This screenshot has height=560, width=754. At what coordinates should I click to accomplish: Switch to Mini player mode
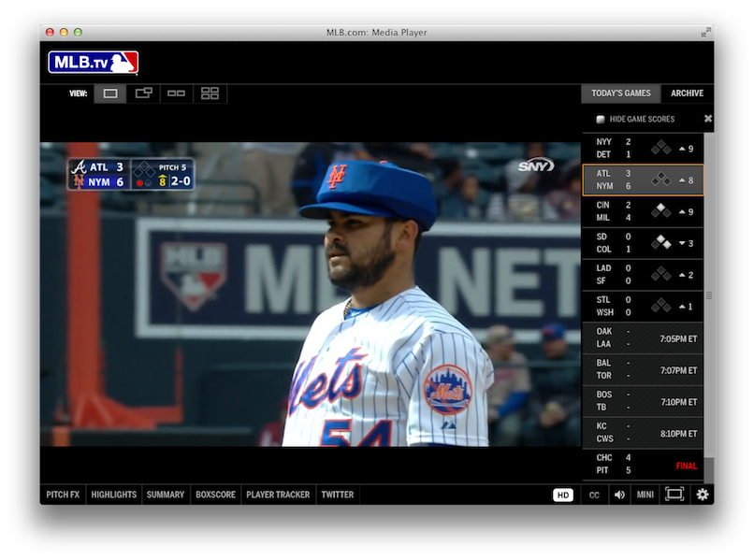coord(645,495)
